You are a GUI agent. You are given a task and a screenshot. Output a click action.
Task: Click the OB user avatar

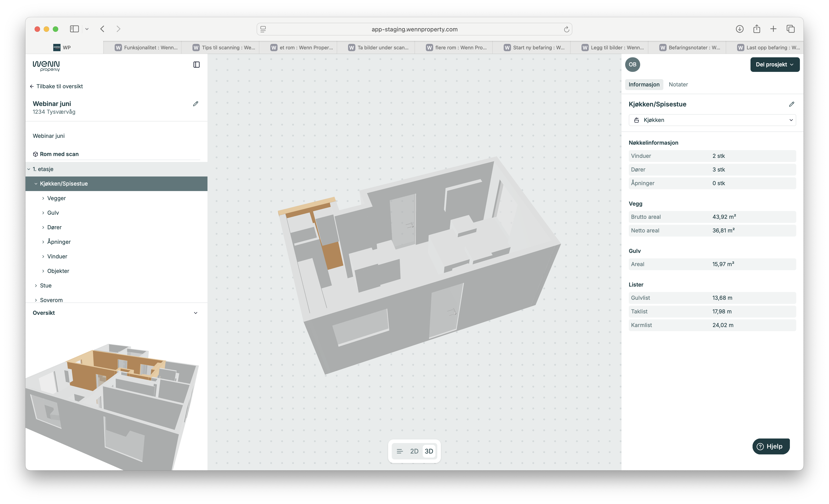pyautogui.click(x=632, y=65)
